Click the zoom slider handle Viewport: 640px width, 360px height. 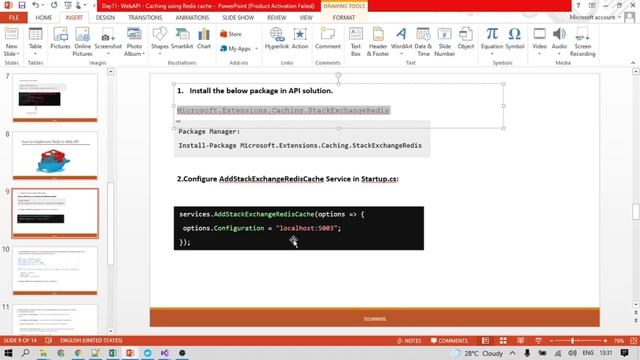(x=573, y=340)
